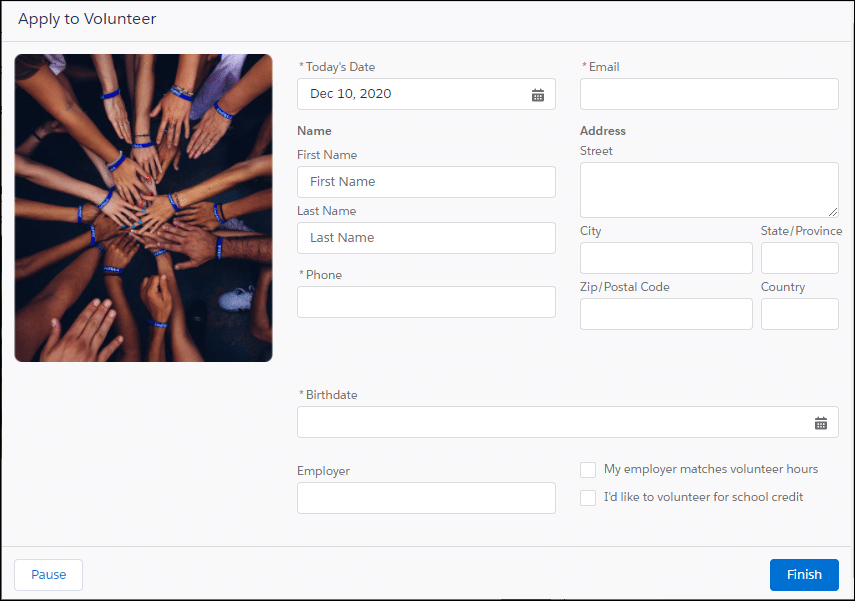Focus the Today's Date field

pyautogui.click(x=426, y=94)
